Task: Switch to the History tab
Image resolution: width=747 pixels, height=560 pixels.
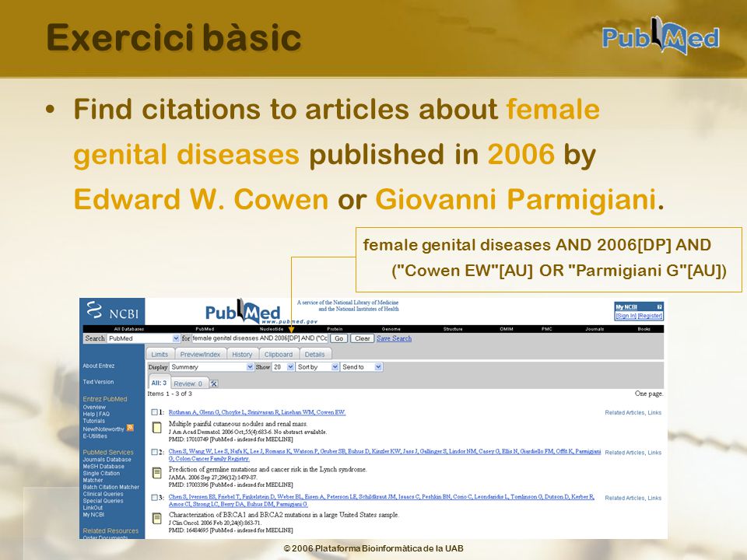Action: pos(242,355)
